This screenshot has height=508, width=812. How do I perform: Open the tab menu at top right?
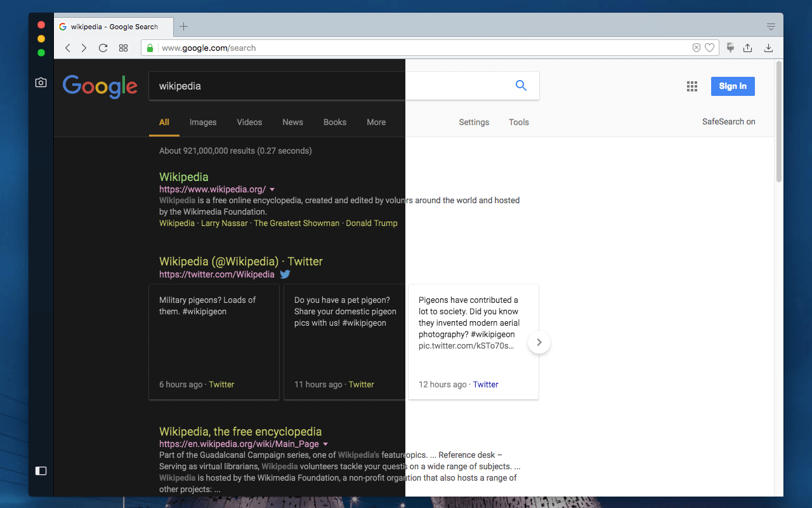(x=771, y=27)
